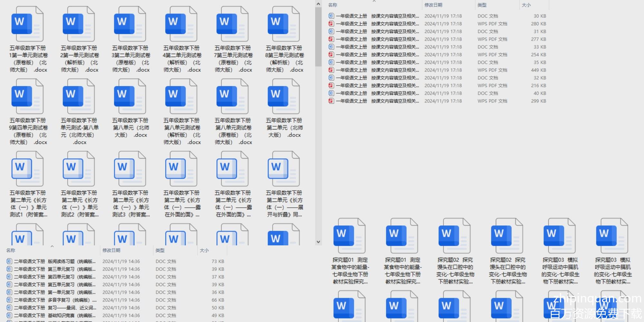This screenshot has width=644, height=322.
Task: Sort 二年级语文下册 list by 类型 column
Action: 160,251
